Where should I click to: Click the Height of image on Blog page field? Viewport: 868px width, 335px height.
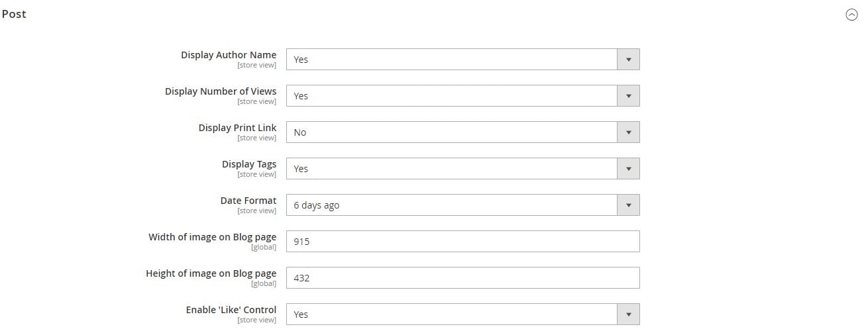click(462, 277)
